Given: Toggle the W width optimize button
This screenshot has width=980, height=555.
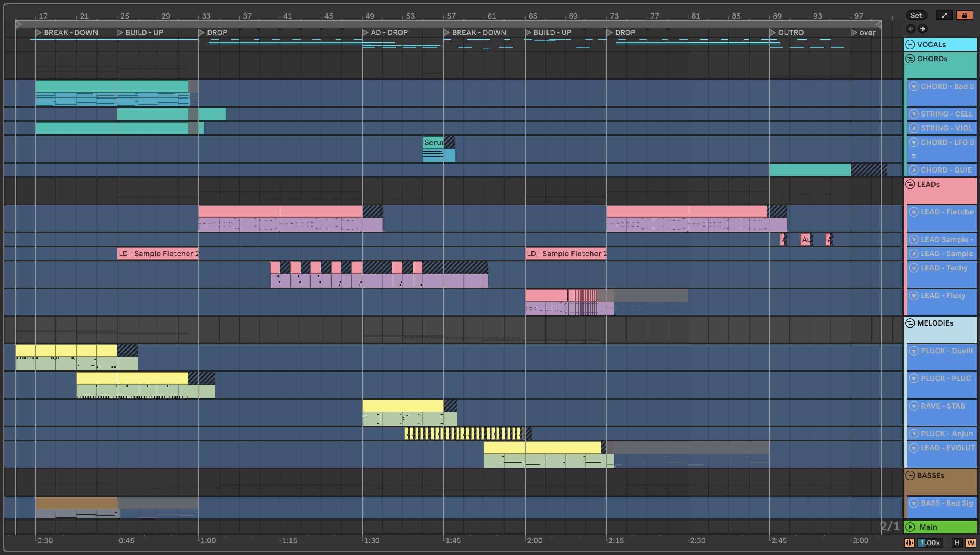Looking at the screenshot, I should pyautogui.click(x=970, y=542).
